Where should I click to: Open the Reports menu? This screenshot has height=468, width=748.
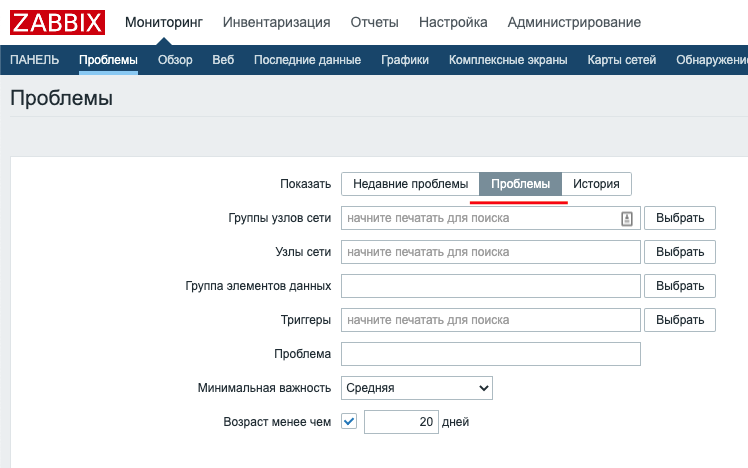point(375,22)
